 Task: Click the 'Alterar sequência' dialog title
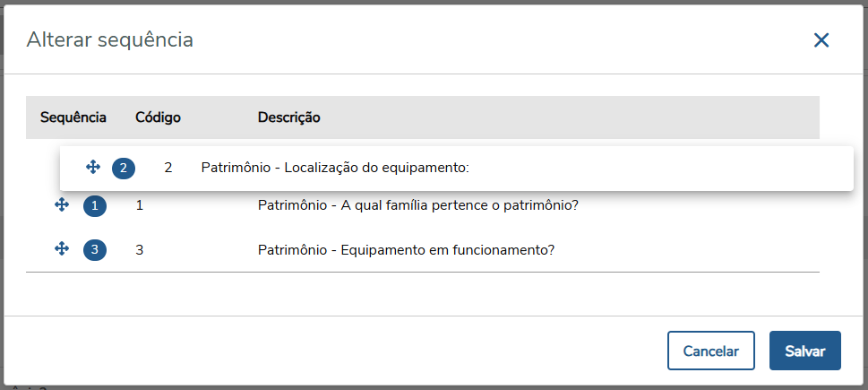pyautogui.click(x=109, y=39)
